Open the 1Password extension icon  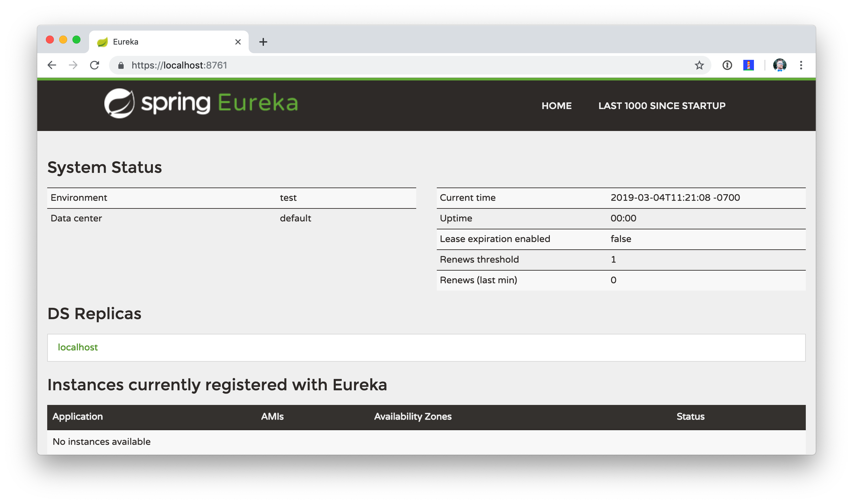coord(727,65)
